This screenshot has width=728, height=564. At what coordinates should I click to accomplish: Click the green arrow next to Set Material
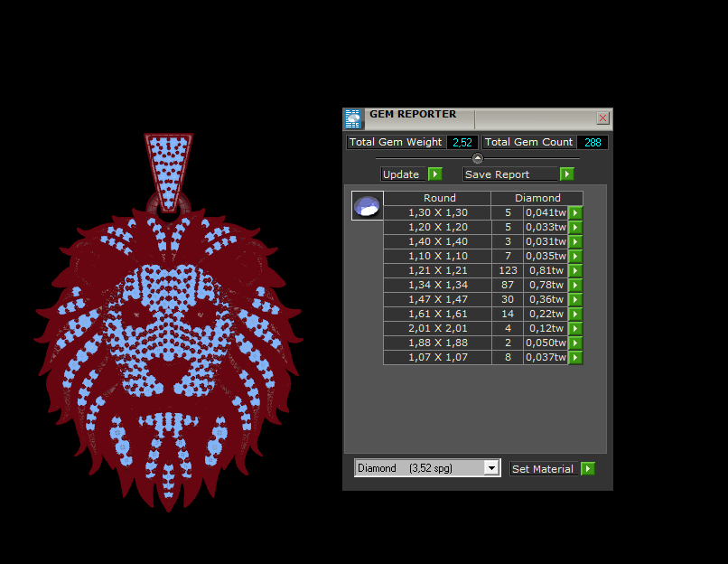pos(588,468)
